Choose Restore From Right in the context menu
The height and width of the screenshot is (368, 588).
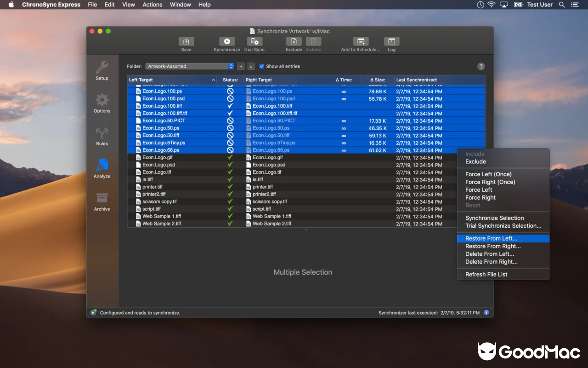tap(493, 246)
